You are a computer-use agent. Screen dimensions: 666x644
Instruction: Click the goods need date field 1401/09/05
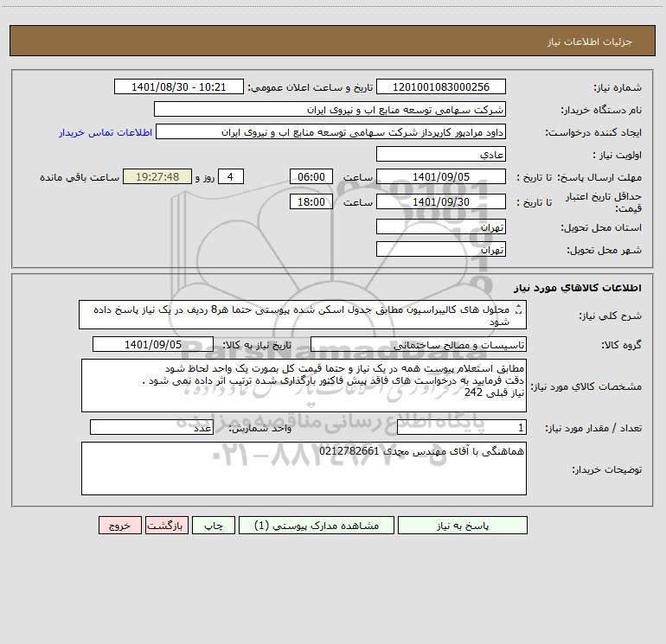(153, 344)
